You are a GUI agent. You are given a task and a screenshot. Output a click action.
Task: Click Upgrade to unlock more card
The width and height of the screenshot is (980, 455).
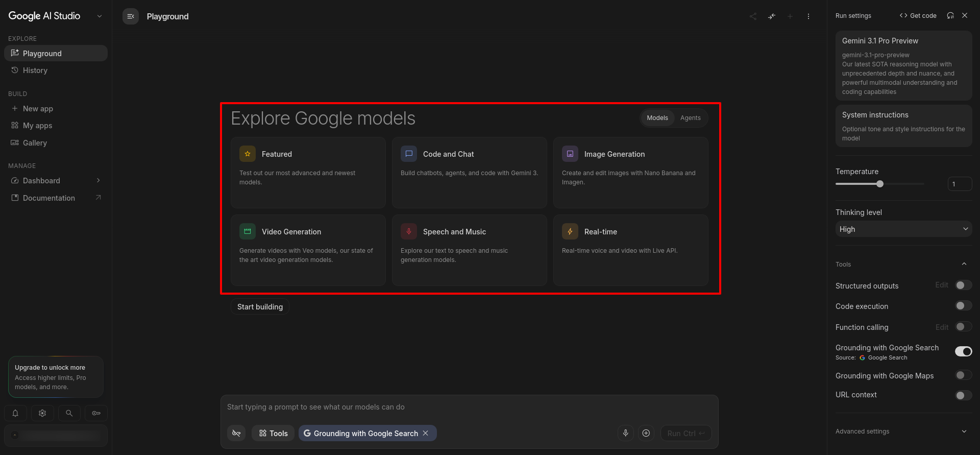click(56, 377)
